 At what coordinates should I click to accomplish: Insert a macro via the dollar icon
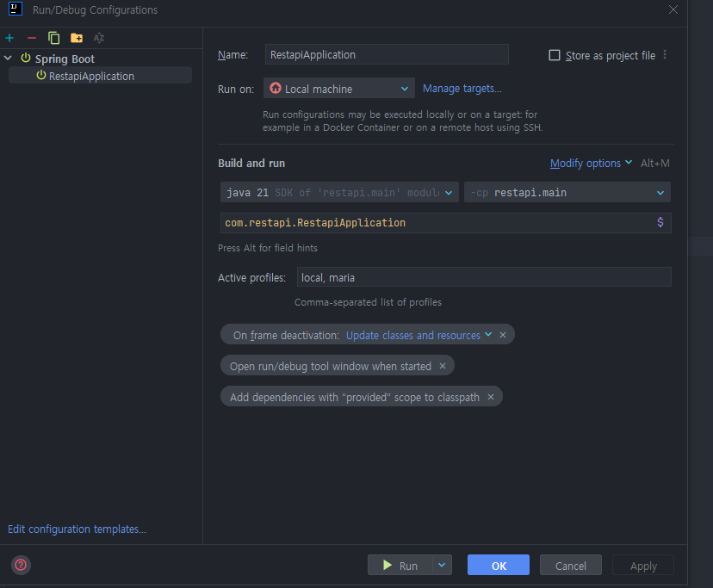coord(660,222)
